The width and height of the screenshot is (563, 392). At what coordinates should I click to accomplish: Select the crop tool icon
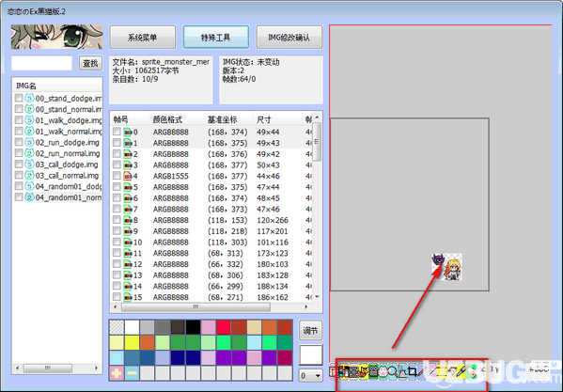[x=413, y=371]
